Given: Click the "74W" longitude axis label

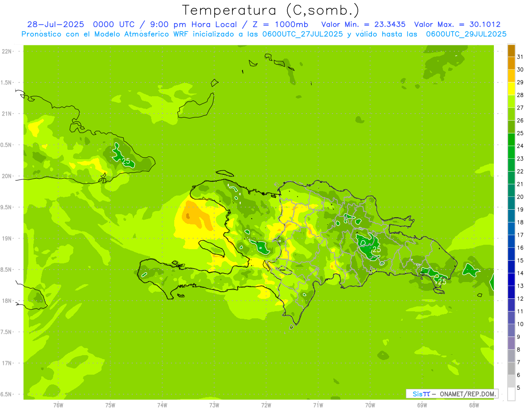Looking at the screenshot, I should (x=162, y=405).
